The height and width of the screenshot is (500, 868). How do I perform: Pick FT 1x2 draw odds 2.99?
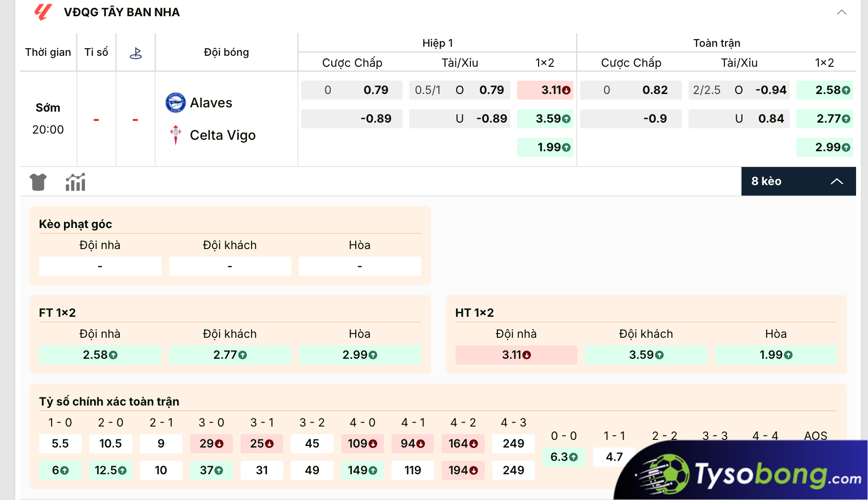coord(360,355)
